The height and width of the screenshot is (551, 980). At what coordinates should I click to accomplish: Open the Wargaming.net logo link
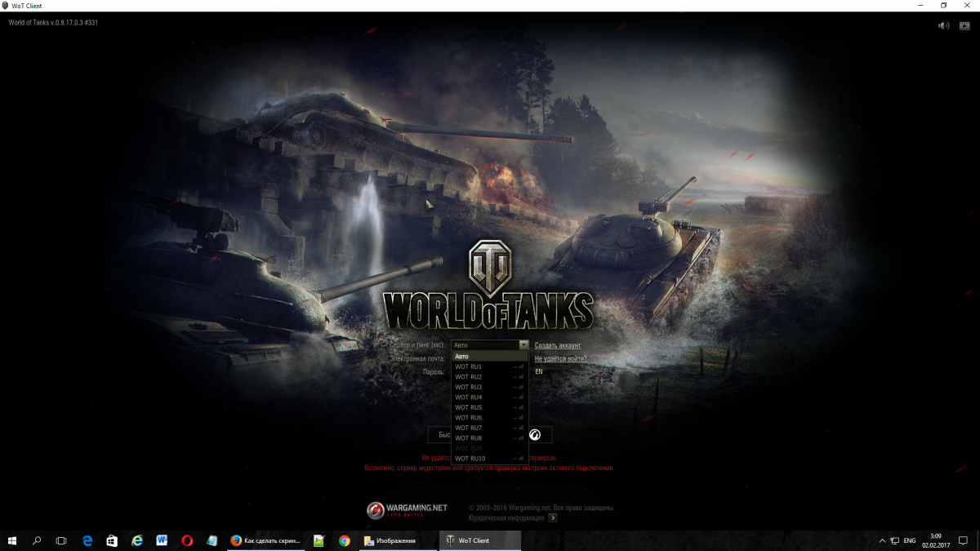407,510
